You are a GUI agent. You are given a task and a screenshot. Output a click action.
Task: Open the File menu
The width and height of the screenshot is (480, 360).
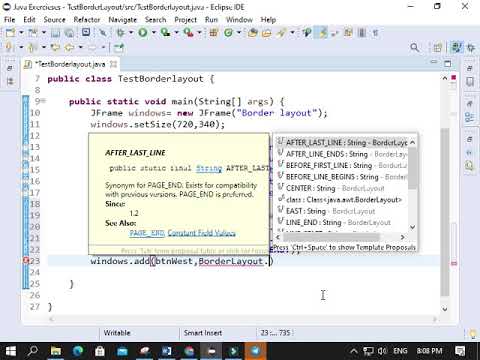pos(10,20)
